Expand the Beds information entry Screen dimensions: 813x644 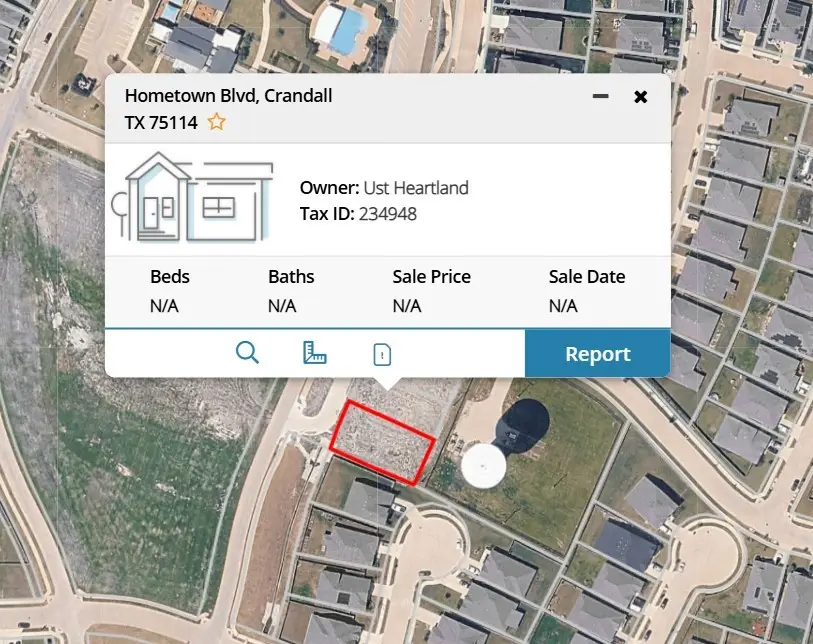(169, 276)
